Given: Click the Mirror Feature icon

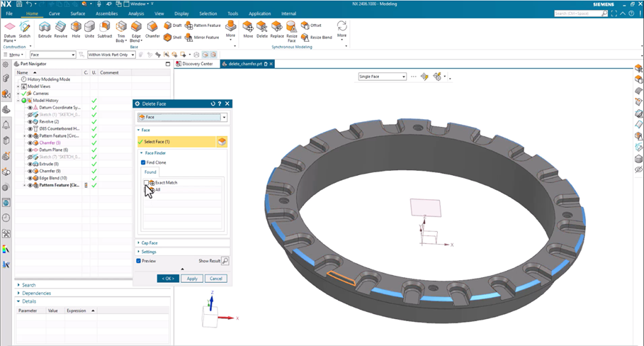Looking at the screenshot, I should pyautogui.click(x=202, y=38).
